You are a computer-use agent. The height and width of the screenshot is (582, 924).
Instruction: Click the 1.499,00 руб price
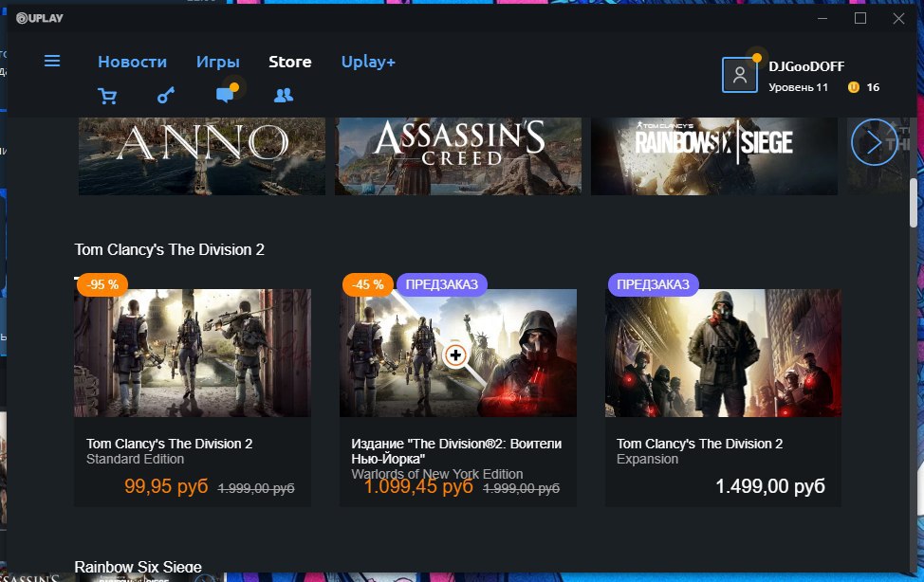[x=770, y=486]
